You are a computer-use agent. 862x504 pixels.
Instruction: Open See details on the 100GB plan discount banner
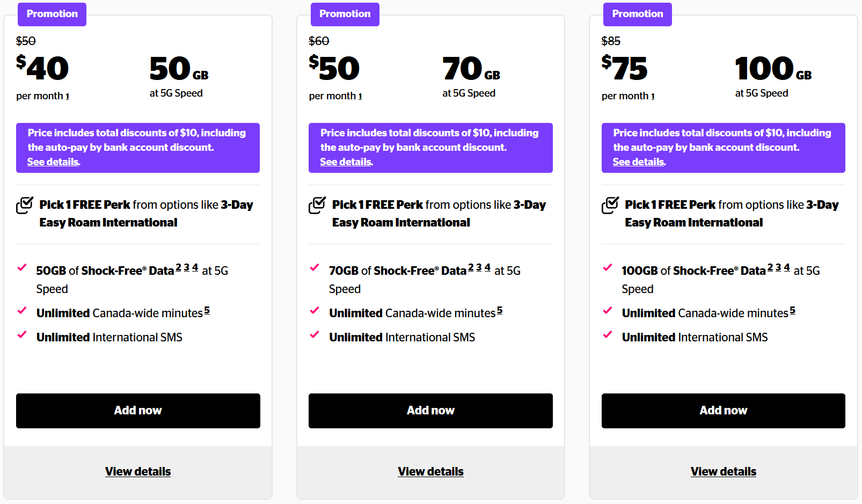pyautogui.click(x=638, y=162)
